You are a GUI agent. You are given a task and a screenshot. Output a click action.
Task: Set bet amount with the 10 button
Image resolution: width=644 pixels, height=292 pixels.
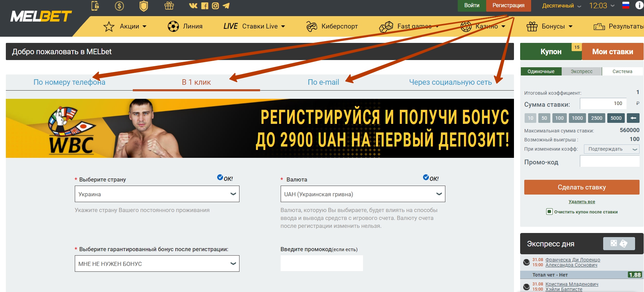pyautogui.click(x=530, y=118)
